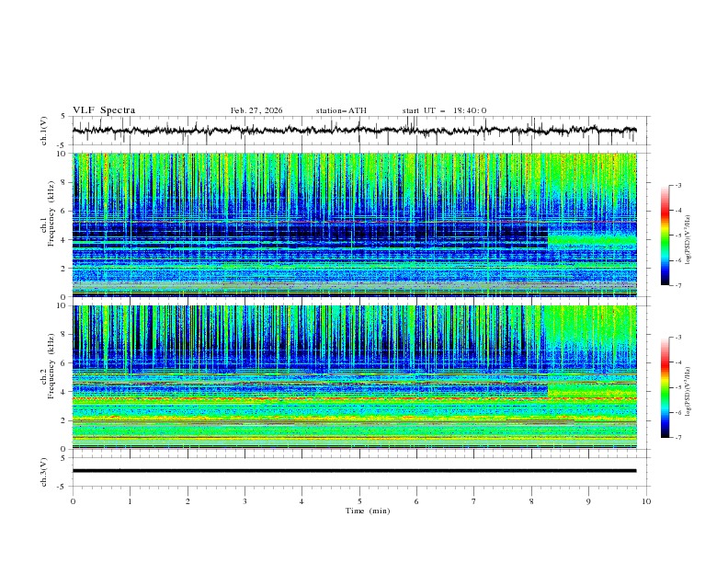
Task: Click the time axis tick label "9"
Action: click(x=588, y=501)
